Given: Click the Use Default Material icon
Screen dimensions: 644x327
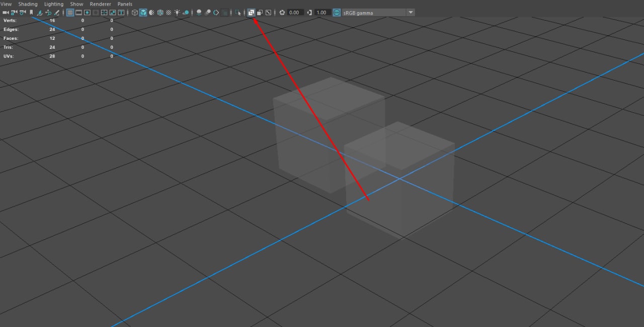Looking at the screenshot, I should tap(151, 13).
